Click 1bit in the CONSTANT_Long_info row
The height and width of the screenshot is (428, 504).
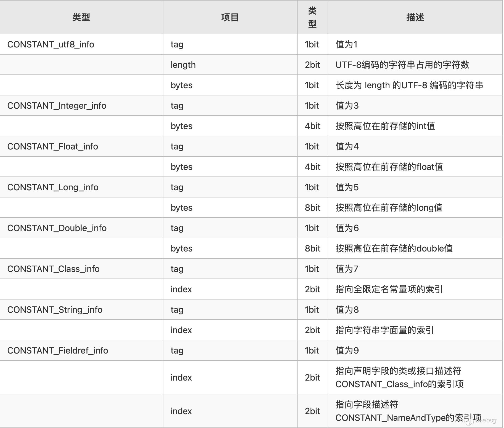[x=312, y=187]
